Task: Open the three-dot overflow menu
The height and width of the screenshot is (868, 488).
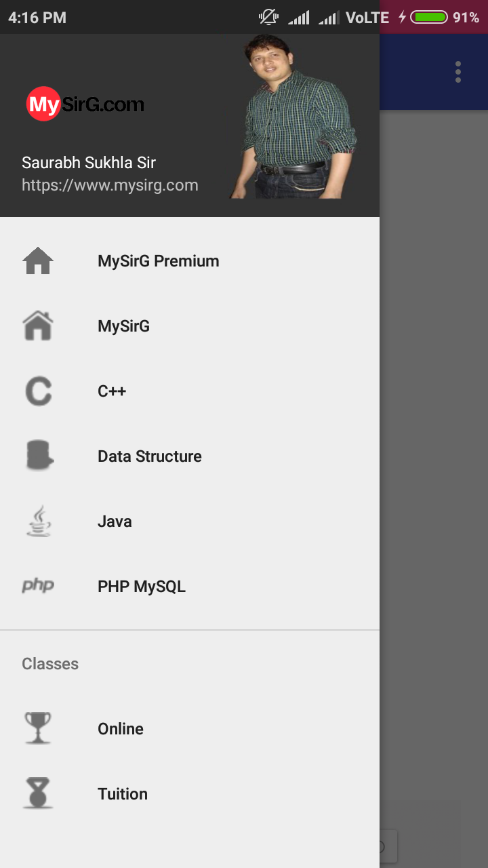Action: [457, 71]
